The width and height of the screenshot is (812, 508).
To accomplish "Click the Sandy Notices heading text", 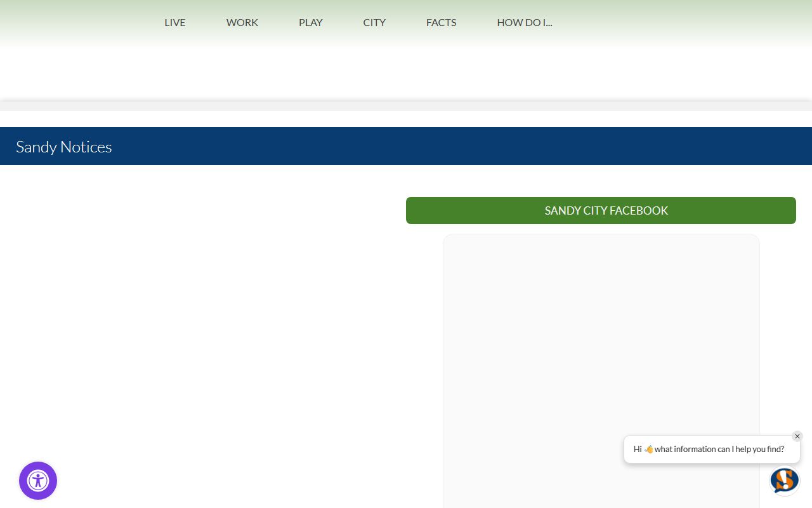I will point(64,147).
